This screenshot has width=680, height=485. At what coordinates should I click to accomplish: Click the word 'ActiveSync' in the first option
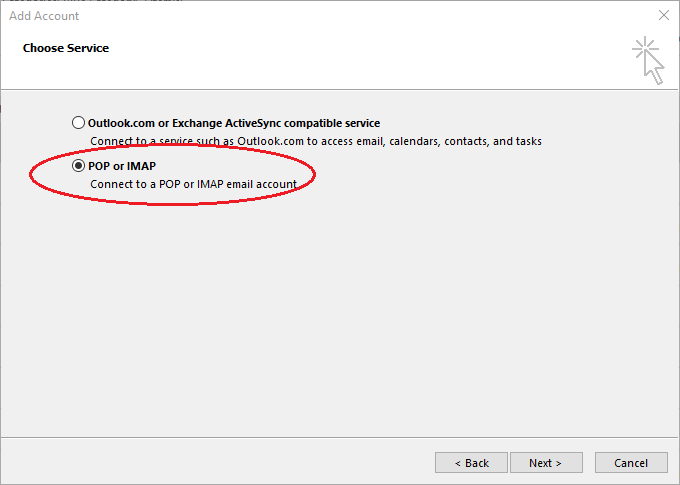253,123
